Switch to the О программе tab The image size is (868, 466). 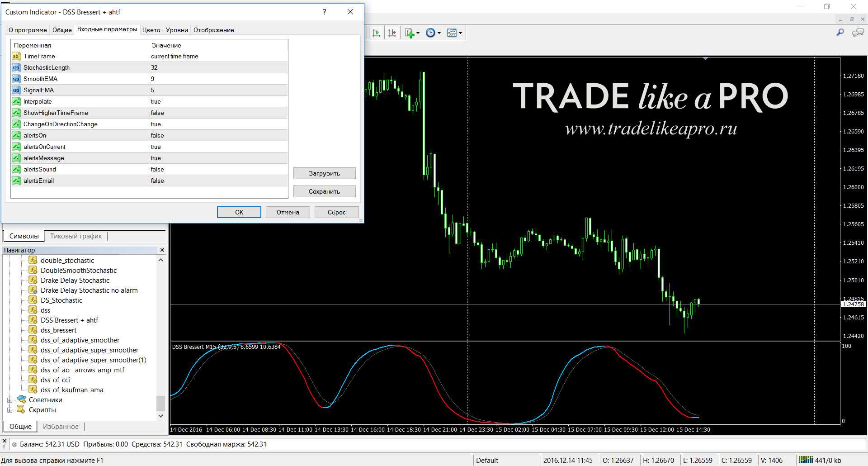[x=28, y=30]
